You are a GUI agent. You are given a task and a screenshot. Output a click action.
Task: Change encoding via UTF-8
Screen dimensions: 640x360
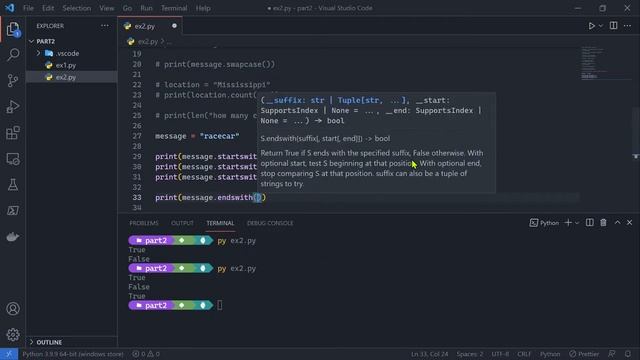500,354
